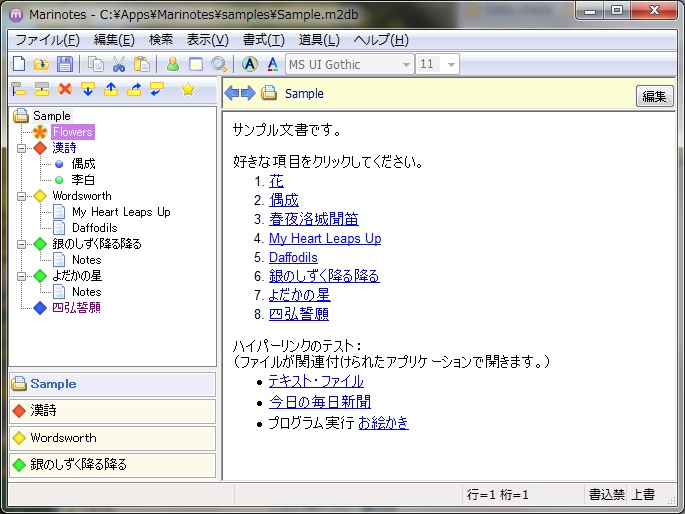Click the 銀のしずく降る降る bookmark bar
The width and height of the screenshot is (685, 514).
(x=112, y=465)
